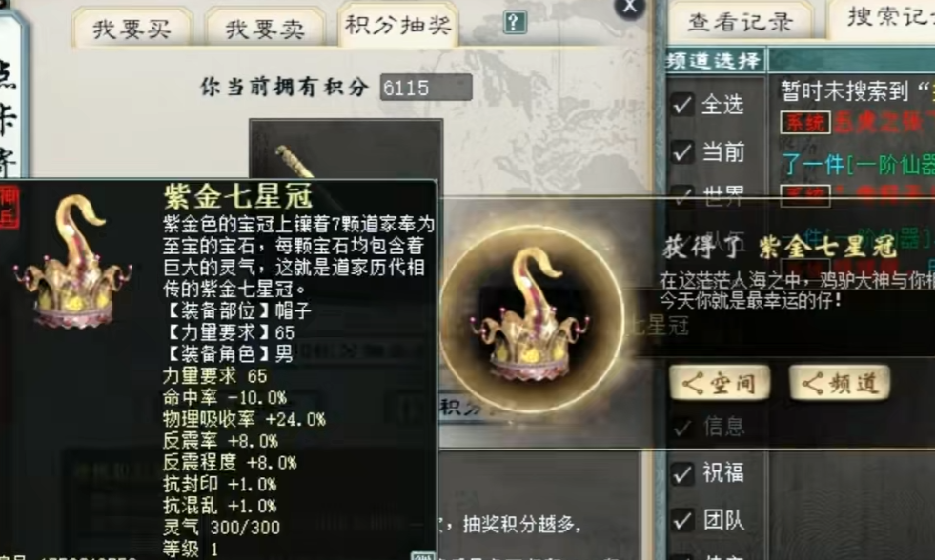Close the lottery window with X button
The height and width of the screenshot is (560, 935).
pyautogui.click(x=629, y=8)
